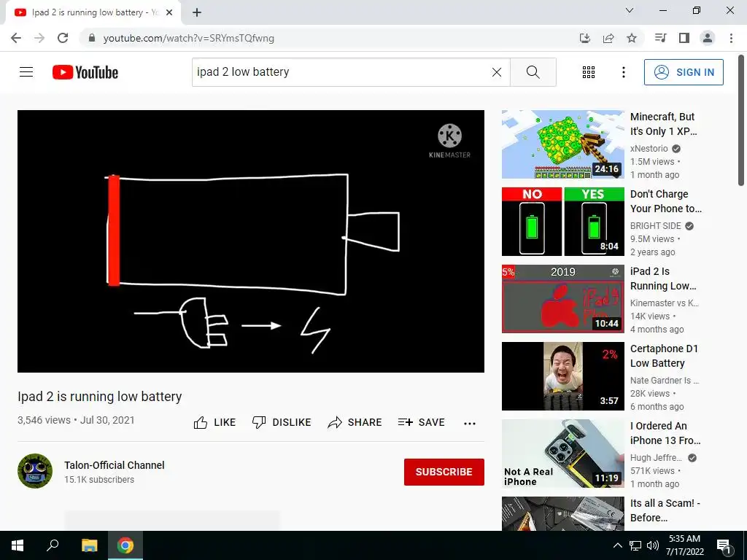The width and height of the screenshot is (747, 560).
Task: Click the browser forward arrow
Action: coord(39,38)
